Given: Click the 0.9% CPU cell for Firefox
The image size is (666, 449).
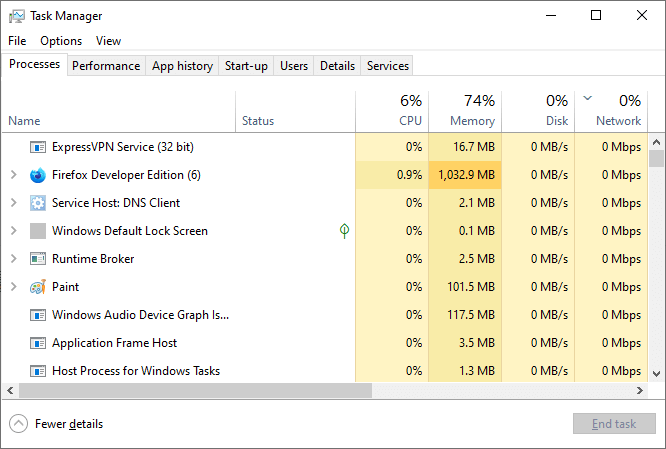Looking at the screenshot, I should pyautogui.click(x=392, y=175).
